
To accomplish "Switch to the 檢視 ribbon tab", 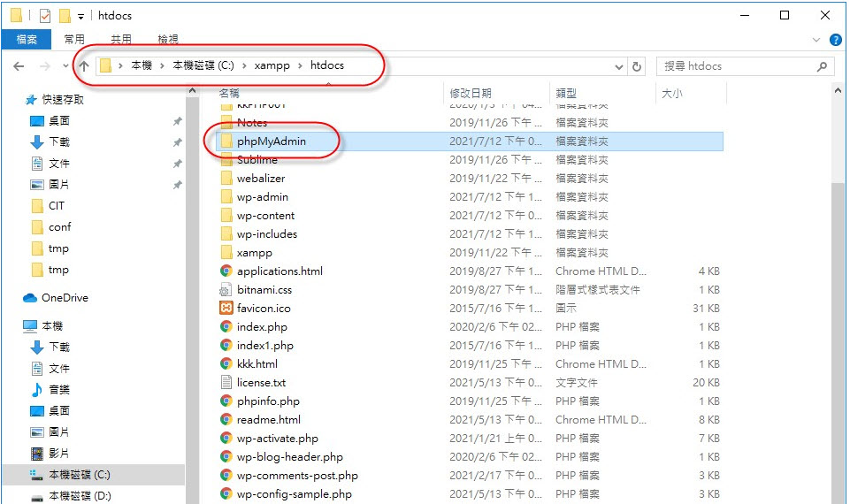I will [168, 40].
